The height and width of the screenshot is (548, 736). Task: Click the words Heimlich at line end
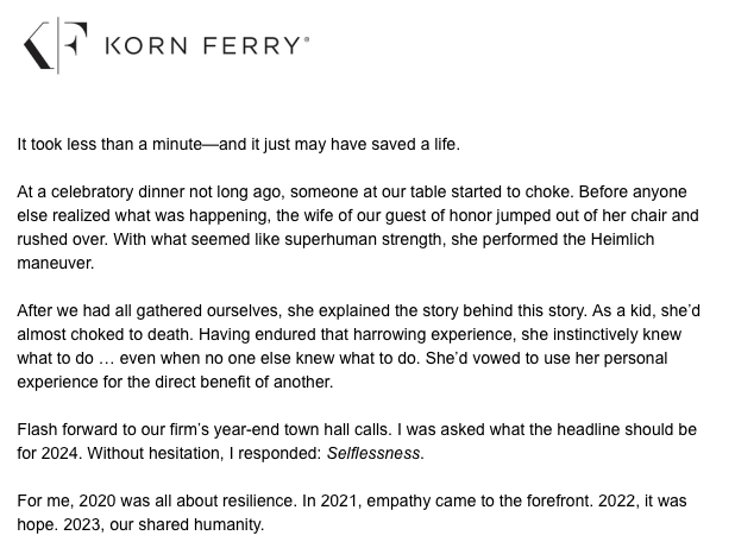click(622, 239)
